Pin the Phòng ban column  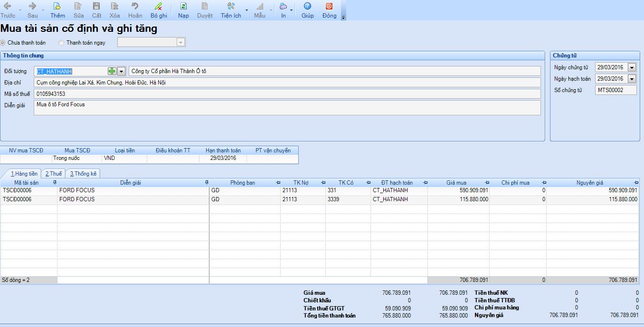tap(278, 183)
